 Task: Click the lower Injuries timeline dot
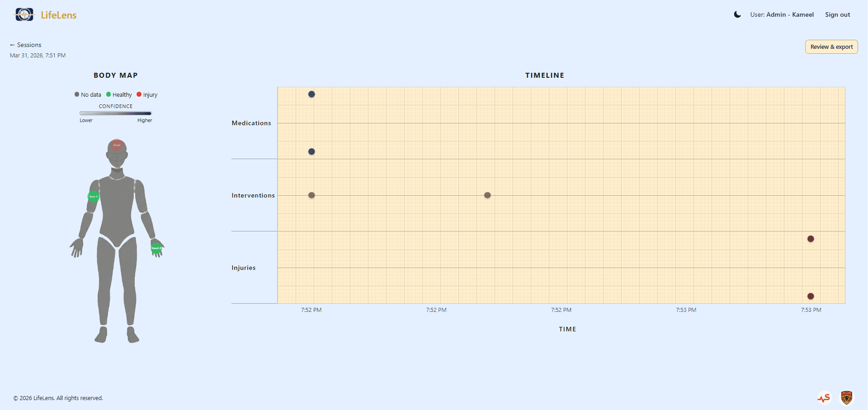point(811,296)
